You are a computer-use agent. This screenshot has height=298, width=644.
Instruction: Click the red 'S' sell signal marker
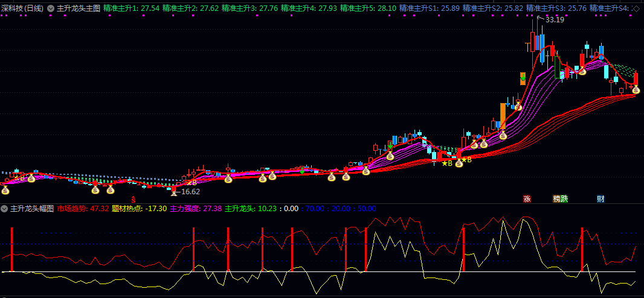(x=134, y=198)
